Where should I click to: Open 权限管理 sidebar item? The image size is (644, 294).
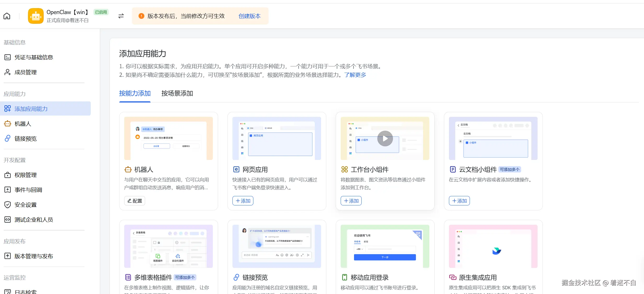(x=25, y=175)
